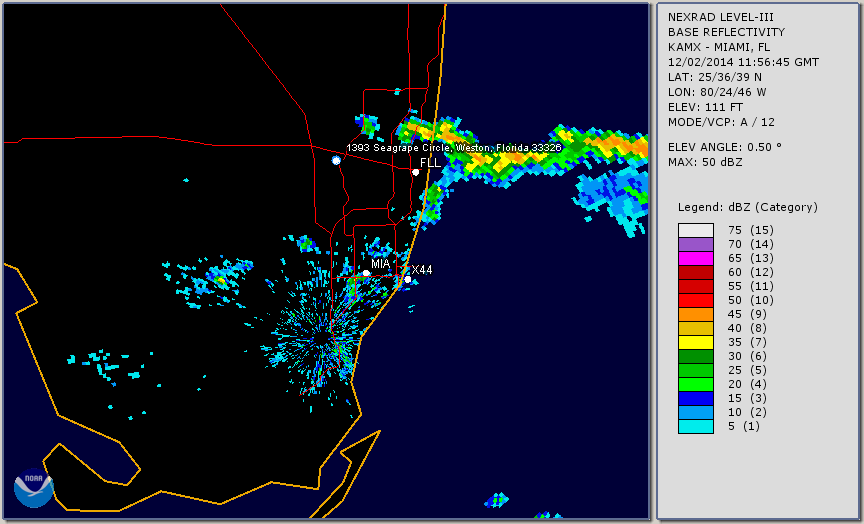Click the '75 (15)' legend label
864x524 pixels.
[751, 230]
